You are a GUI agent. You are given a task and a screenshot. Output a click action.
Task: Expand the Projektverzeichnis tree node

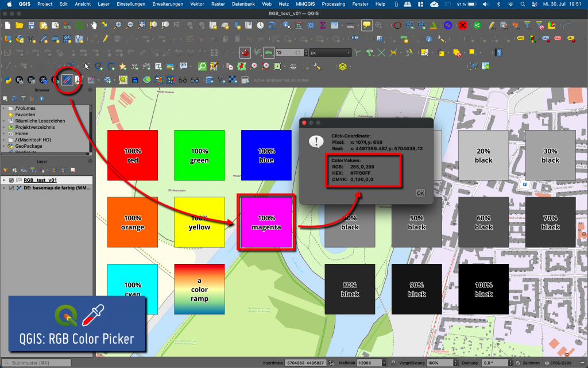4,127
